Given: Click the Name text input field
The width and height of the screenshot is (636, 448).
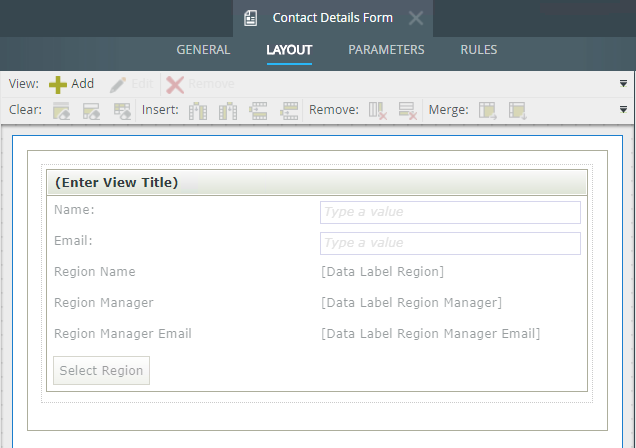Looking at the screenshot, I should pos(450,212).
